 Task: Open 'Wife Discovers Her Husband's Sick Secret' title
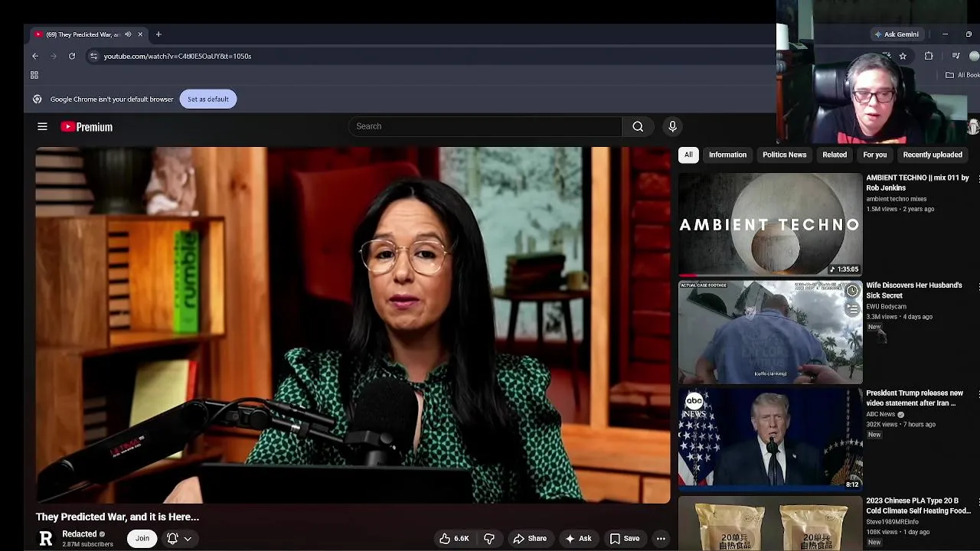coord(914,290)
